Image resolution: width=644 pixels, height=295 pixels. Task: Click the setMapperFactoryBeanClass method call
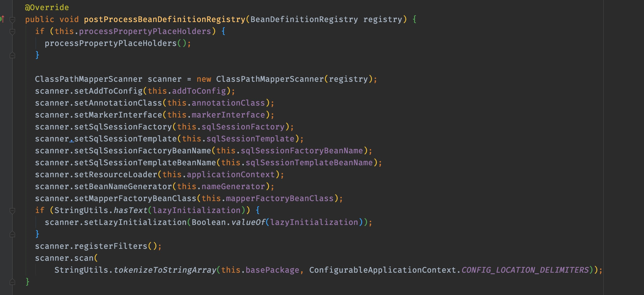tap(135, 198)
